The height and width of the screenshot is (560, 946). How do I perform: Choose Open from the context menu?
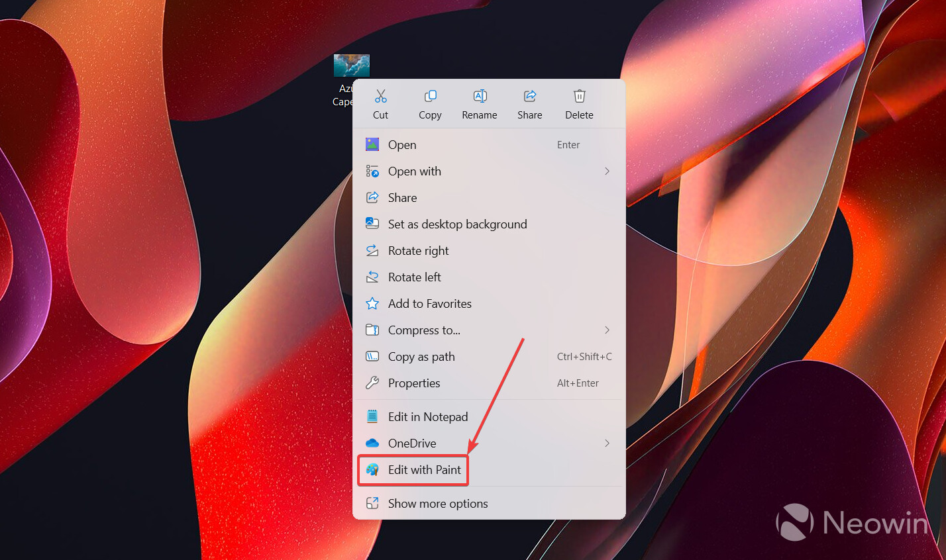(489, 145)
